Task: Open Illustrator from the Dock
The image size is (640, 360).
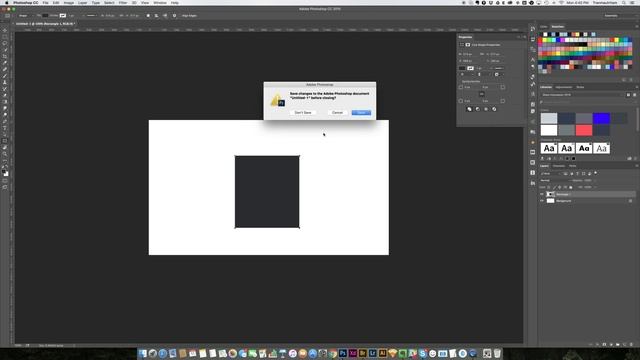Action: pos(382,353)
